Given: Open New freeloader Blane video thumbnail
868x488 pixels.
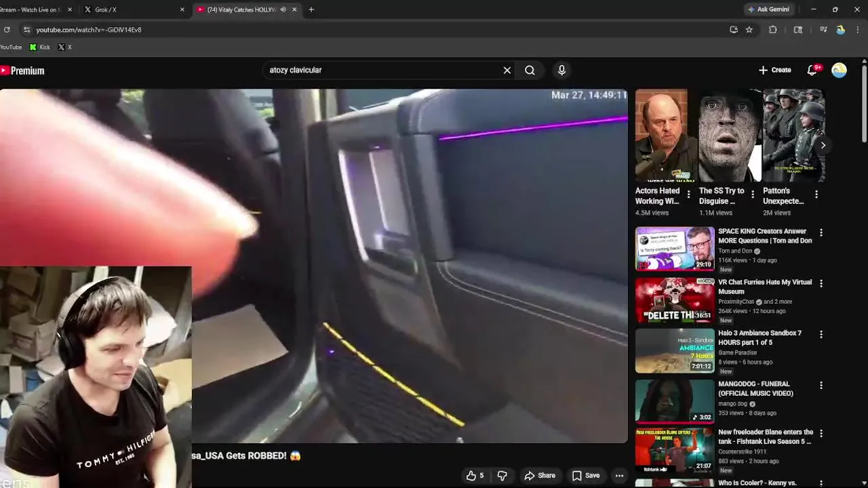Looking at the screenshot, I should [675, 451].
